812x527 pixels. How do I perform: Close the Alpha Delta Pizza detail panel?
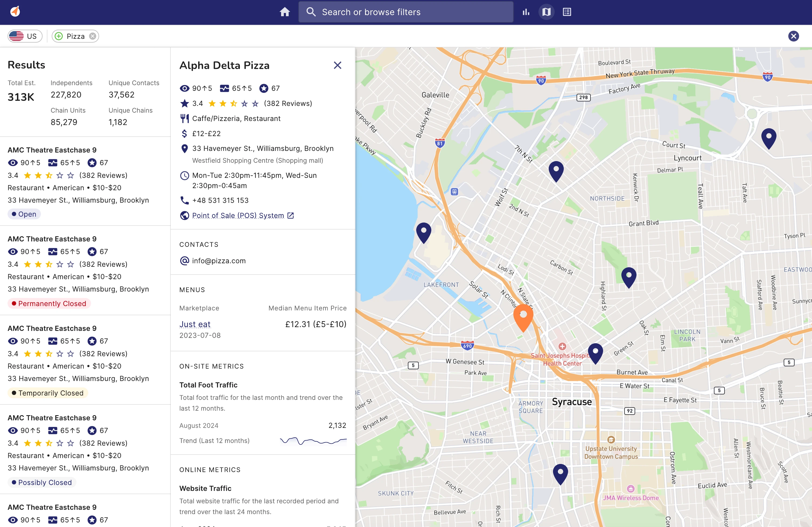pyautogui.click(x=337, y=65)
